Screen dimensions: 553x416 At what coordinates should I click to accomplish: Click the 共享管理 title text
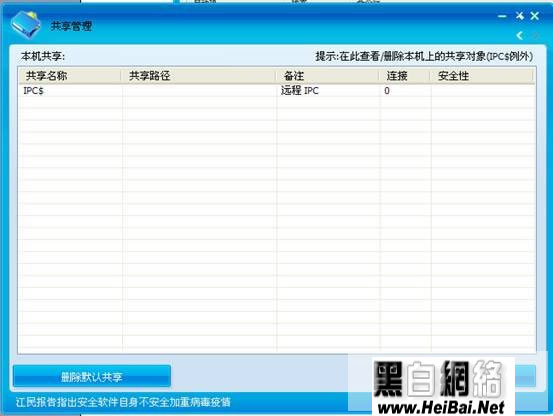(71, 26)
